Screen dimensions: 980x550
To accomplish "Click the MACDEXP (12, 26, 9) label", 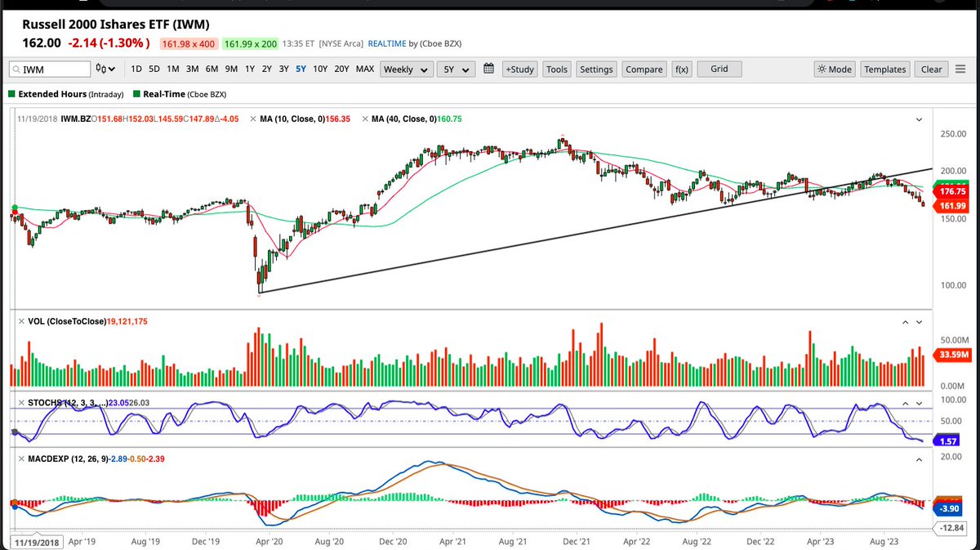I will tap(69, 459).
